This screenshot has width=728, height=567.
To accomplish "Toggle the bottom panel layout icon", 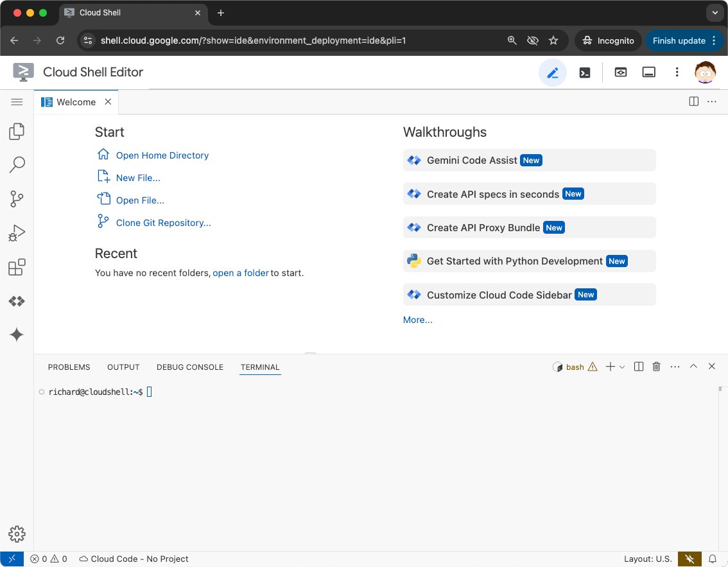I will (648, 72).
